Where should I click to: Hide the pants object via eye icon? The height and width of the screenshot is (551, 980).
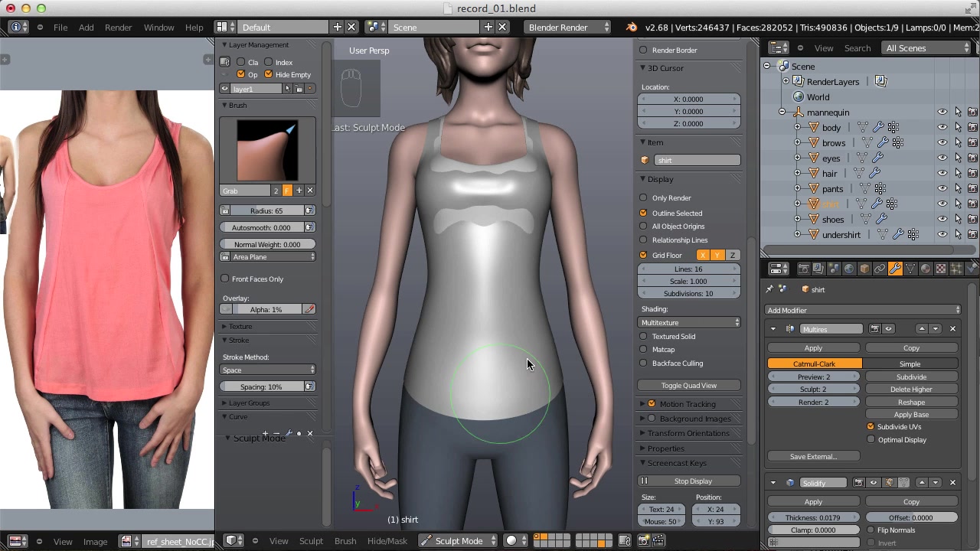[942, 189]
